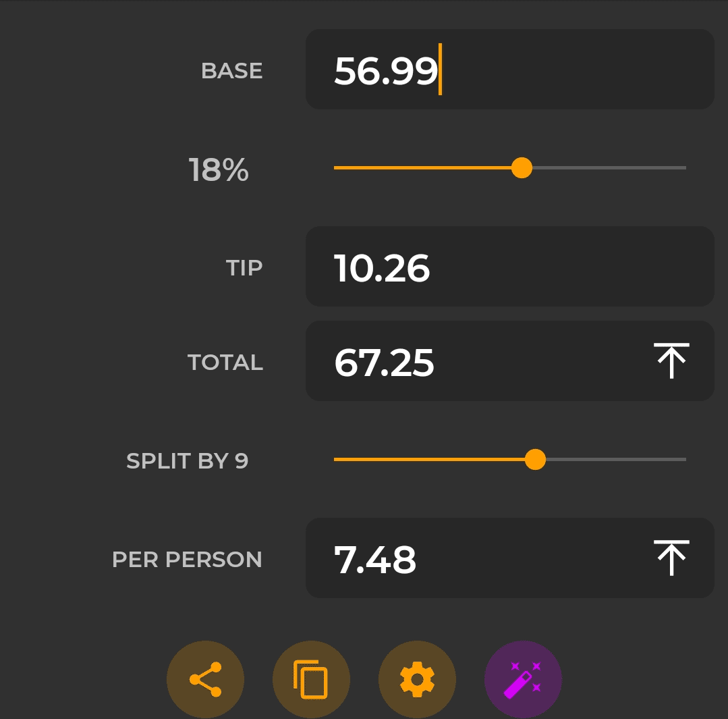Round up the TOTAL with arrow icon
The height and width of the screenshot is (719, 728).
(x=671, y=361)
